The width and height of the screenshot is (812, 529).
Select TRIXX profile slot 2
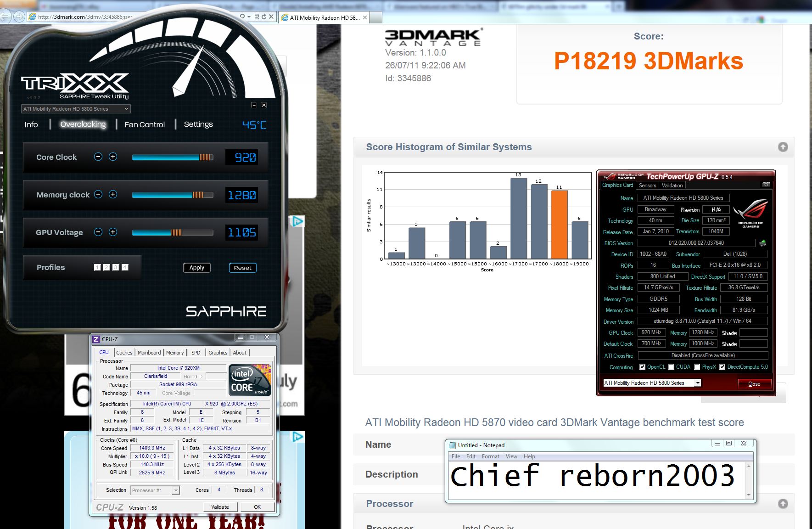[106, 267]
